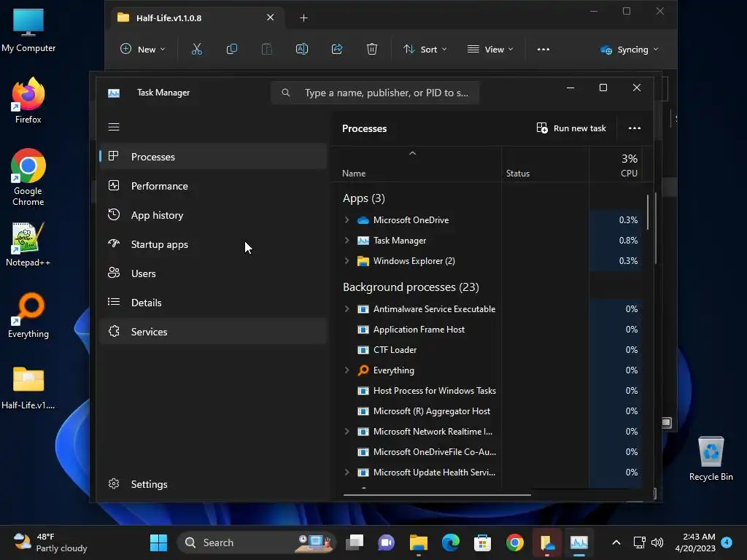Open the volume control in system tray
Viewport: 747px width, 560px height.
point(657,542)
